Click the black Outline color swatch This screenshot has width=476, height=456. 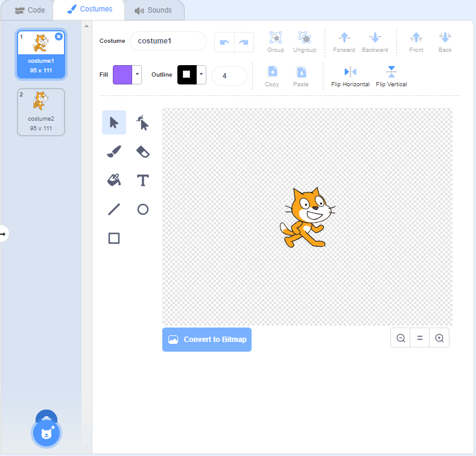pyautogui.click(x=186, y=74)
